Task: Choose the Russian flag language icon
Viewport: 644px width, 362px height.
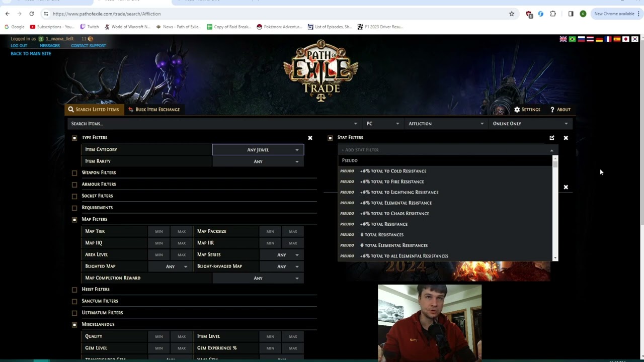Action: tap(581, 39)
